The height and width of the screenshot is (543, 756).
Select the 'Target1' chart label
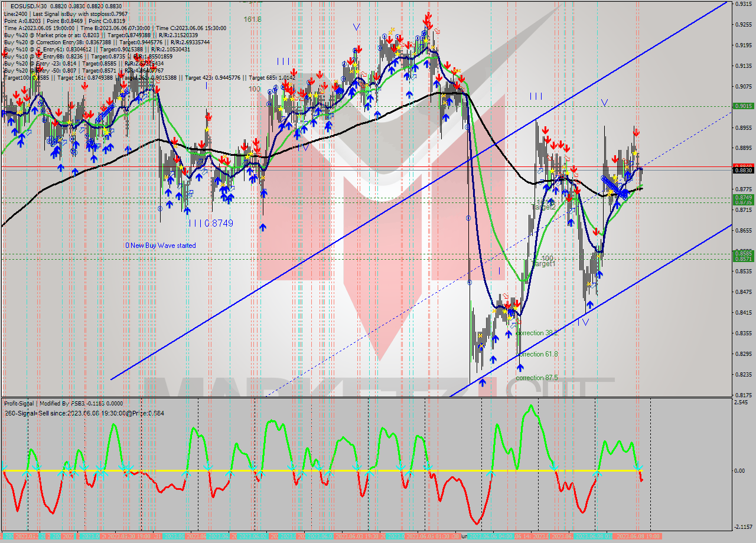[x=544, y=264]
